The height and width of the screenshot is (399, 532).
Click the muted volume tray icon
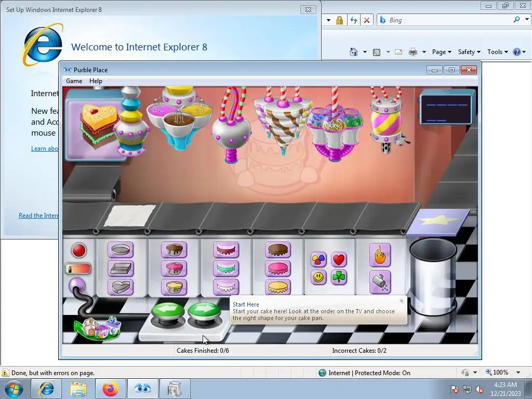(x=480, y=390)
